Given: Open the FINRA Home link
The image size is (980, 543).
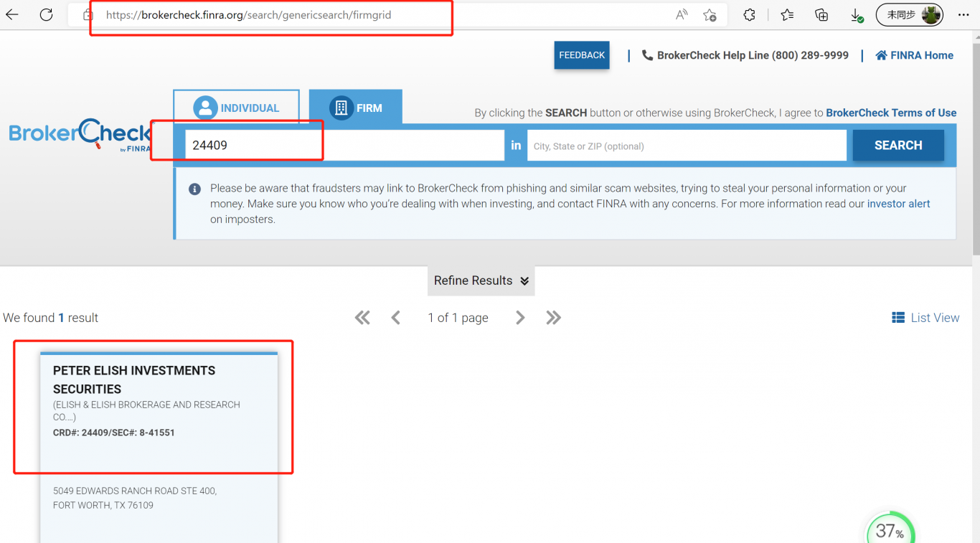Looking at the screenshot, I should coord(915,55).
